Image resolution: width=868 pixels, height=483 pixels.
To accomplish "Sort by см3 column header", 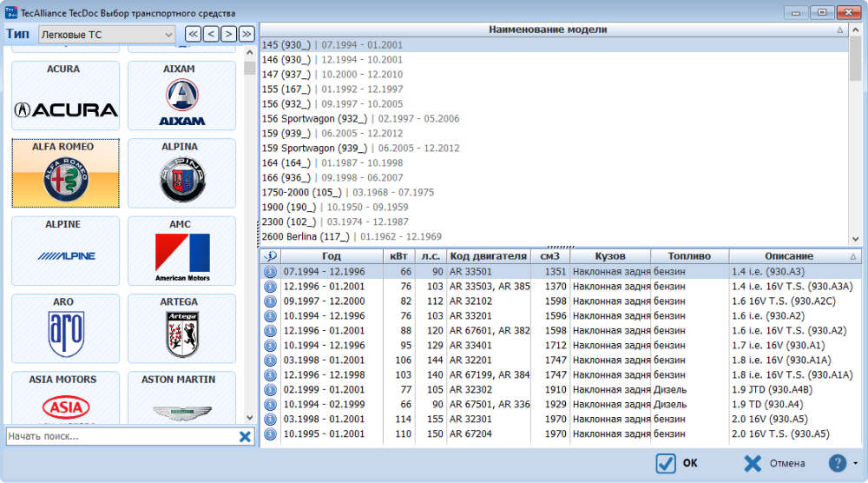I will point(550,256).
